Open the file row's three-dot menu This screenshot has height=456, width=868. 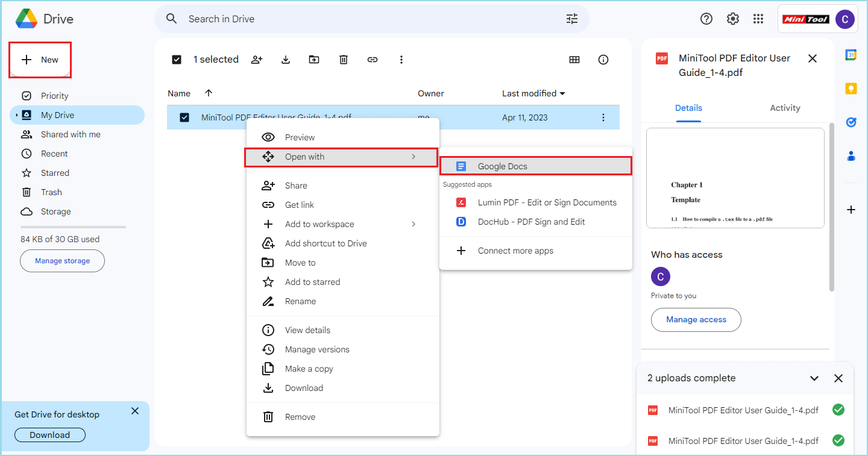tap(603, 117)
